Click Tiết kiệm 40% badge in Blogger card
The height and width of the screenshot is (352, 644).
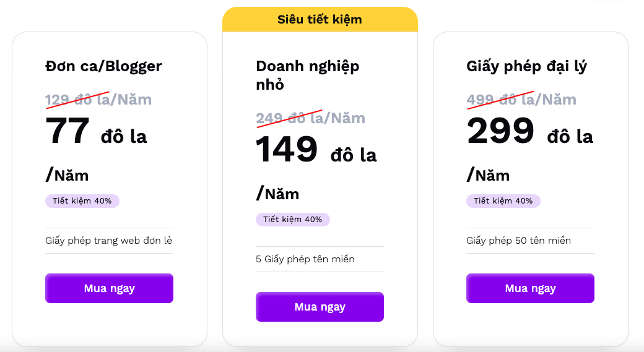tap(82, 201)
